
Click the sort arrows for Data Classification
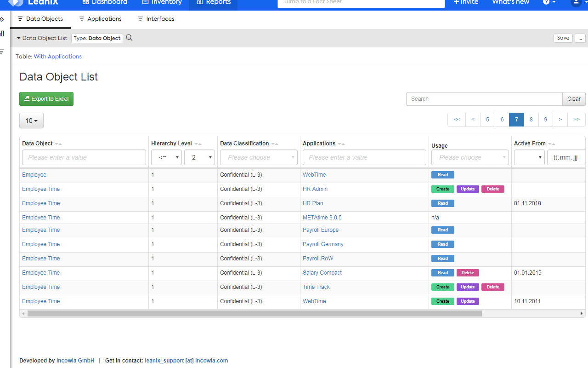275,144
